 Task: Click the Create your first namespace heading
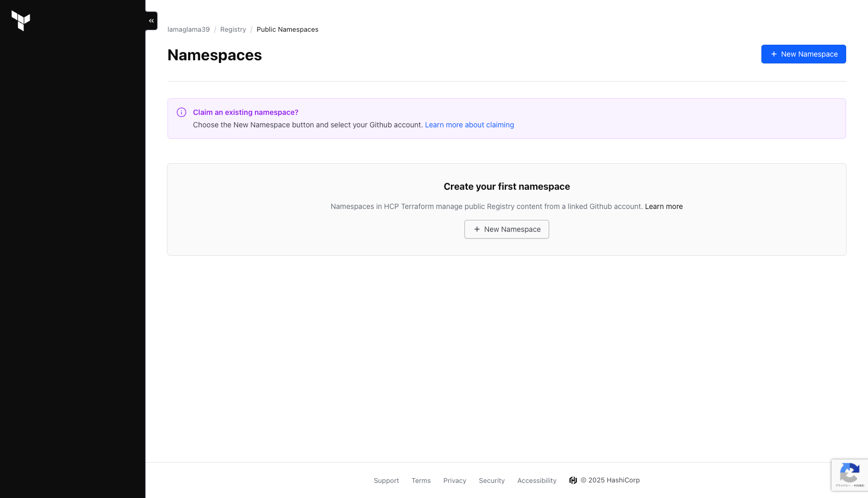[507, 187]
